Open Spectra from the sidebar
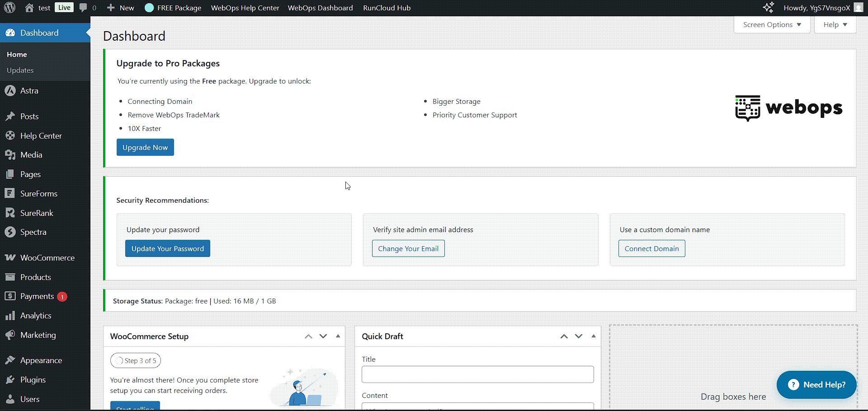 coord(33,232)
